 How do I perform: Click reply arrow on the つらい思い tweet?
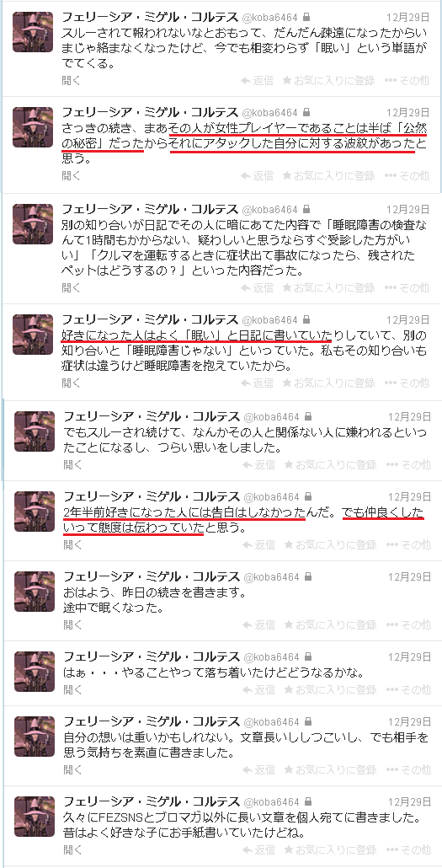(x=248, y=464)
